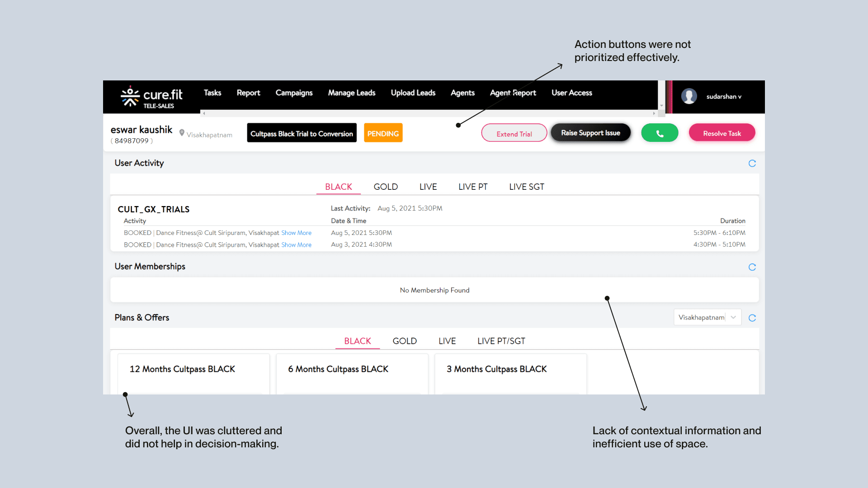Image resolution: width=868 pixels, height=488 pixels.
Task: Open the Agents menu item
Action: point(462,93)
